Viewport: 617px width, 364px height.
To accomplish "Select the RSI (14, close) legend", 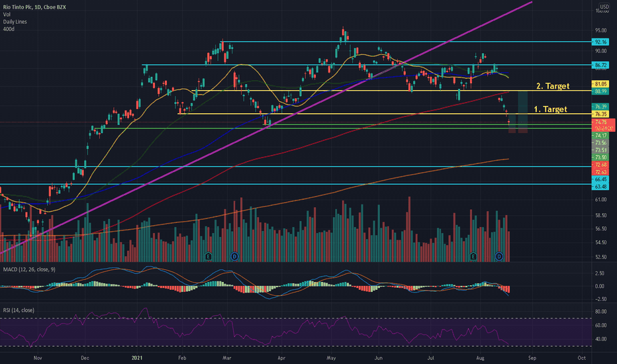I will pyautogui.click(x=19, y=310).
